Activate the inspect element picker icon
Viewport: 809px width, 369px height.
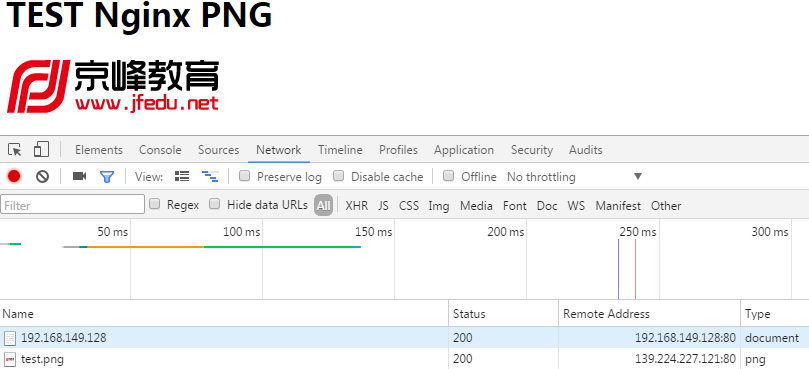pos(15,150)
